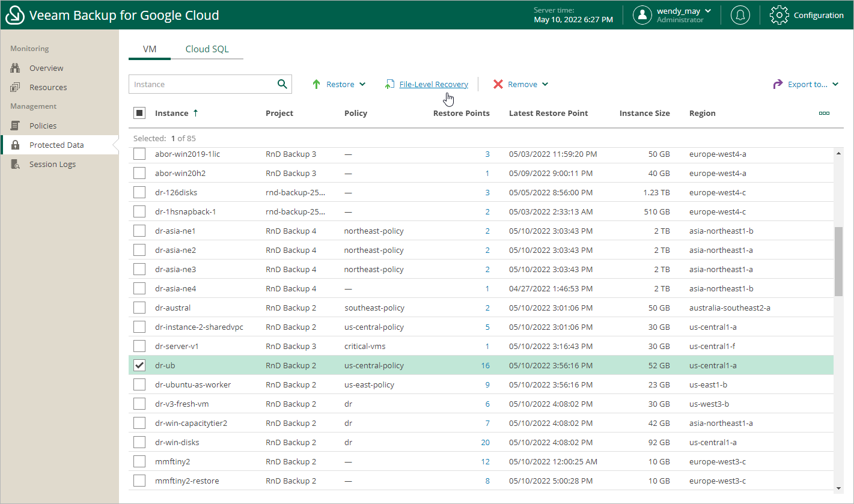854x504 pixels.
Task: Sort by the Latest Restore Point header
Action: coord(548,113)
